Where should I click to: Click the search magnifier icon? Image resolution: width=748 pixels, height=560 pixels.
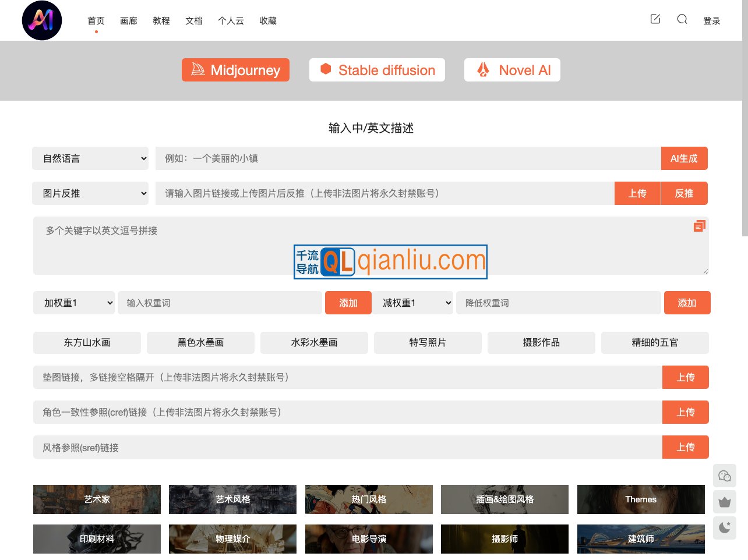[682, 19]
